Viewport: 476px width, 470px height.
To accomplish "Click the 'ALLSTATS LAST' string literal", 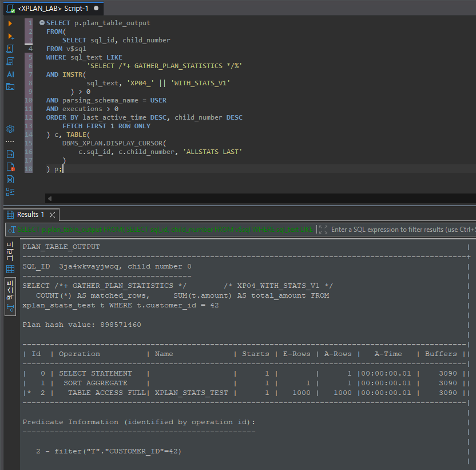I will tap(212, 152).
